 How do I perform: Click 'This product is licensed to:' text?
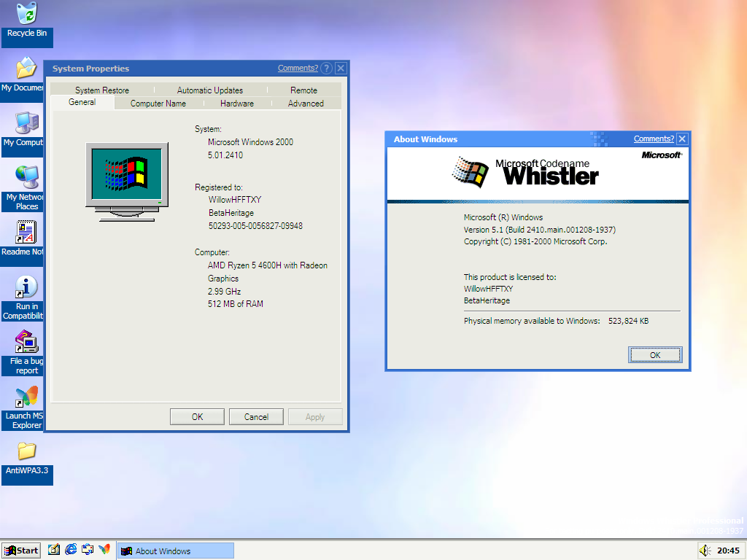coord(510,277)
